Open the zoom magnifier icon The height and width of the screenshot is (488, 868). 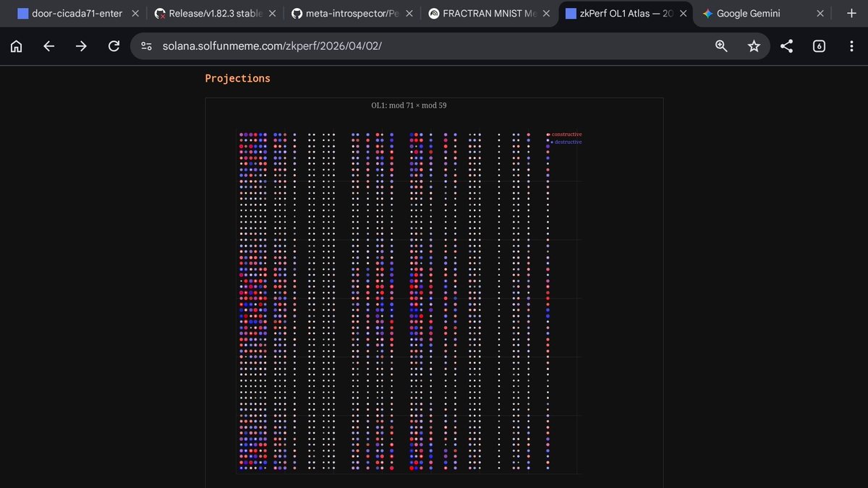pos(721,46)
